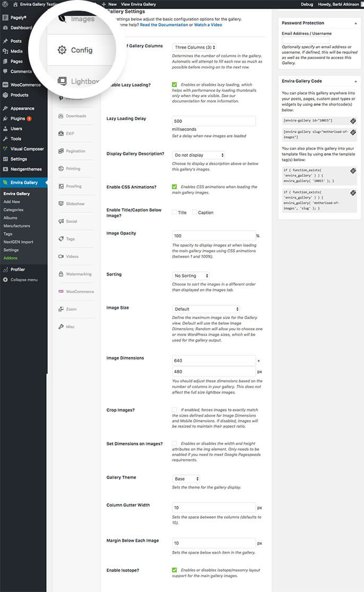Screen dimensions: 364x592
Task: Click View Envira Gallery in the admin bar
Action: click(138, 4)
